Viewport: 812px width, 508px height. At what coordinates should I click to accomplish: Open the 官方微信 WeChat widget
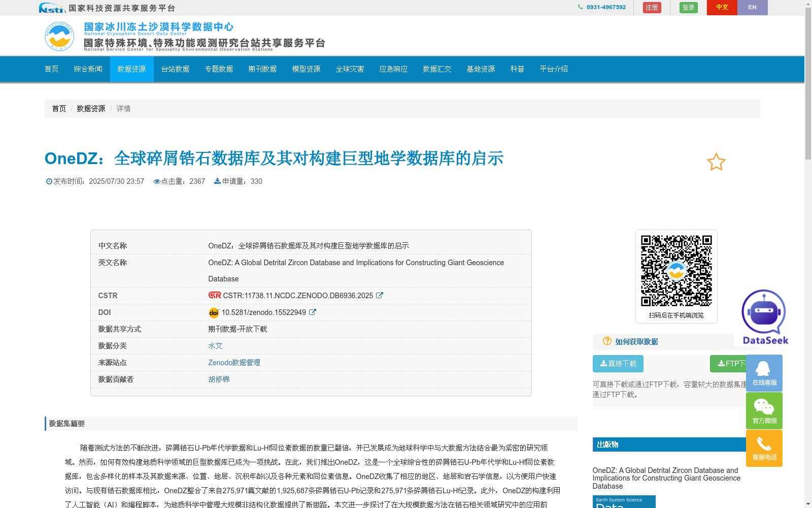point(764,410)
